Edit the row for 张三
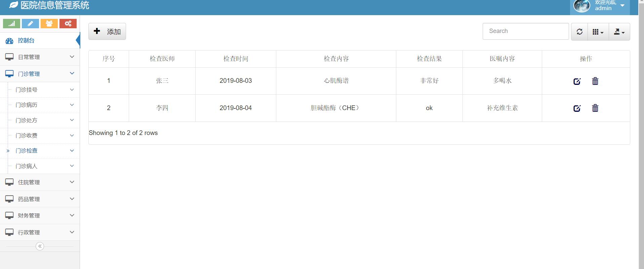This screenshot has height=269, width=644. click(x=577, y=81)
